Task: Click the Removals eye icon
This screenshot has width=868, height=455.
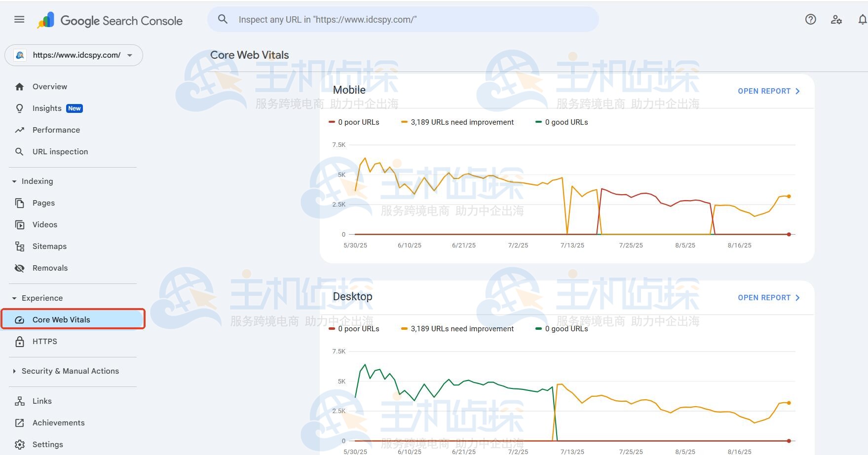Action: [19, 268]
